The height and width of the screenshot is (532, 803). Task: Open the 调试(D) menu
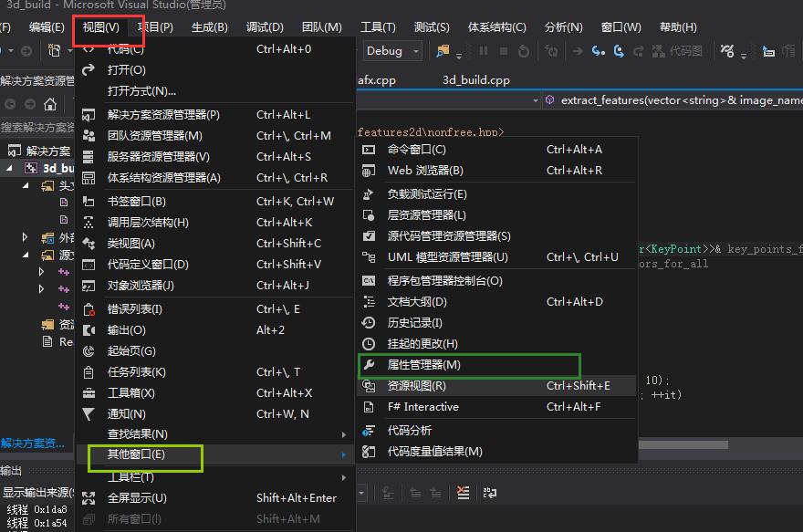pyautogui.click(x=265, y=27)
